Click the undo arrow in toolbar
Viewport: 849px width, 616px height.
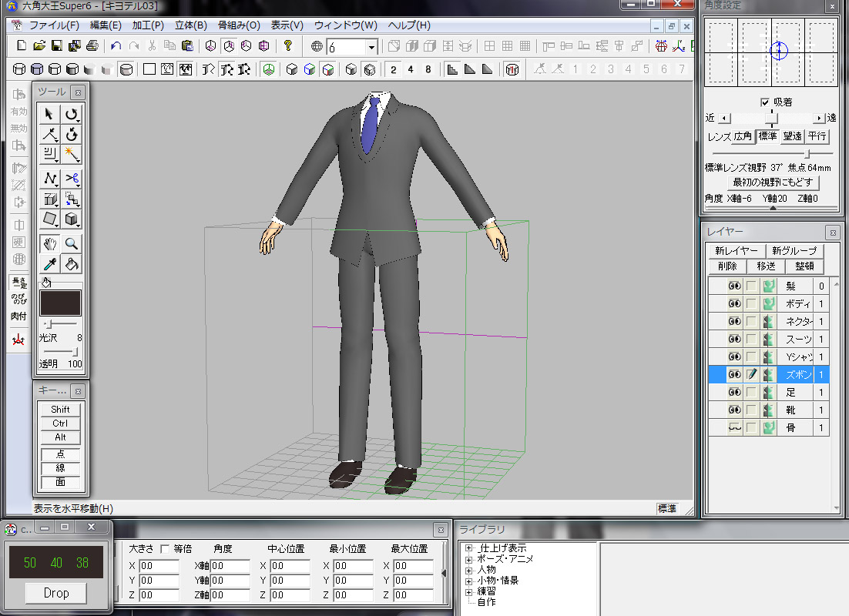(116, 46)
